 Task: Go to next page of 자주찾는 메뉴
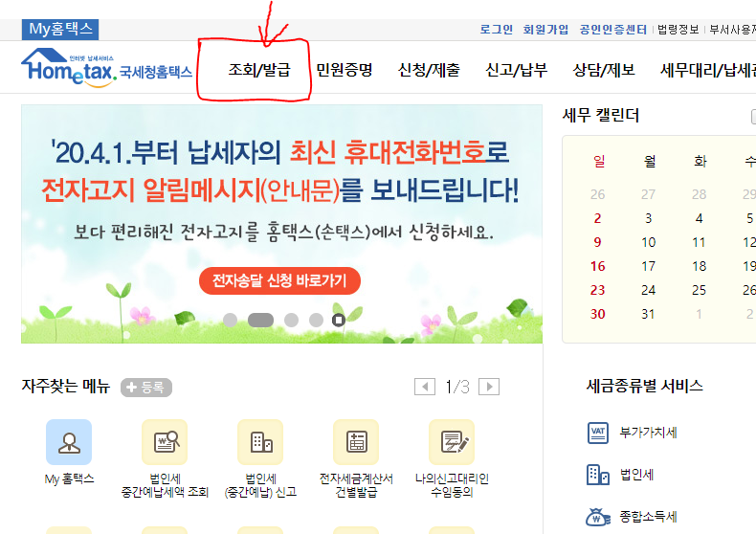pos(489,387)
